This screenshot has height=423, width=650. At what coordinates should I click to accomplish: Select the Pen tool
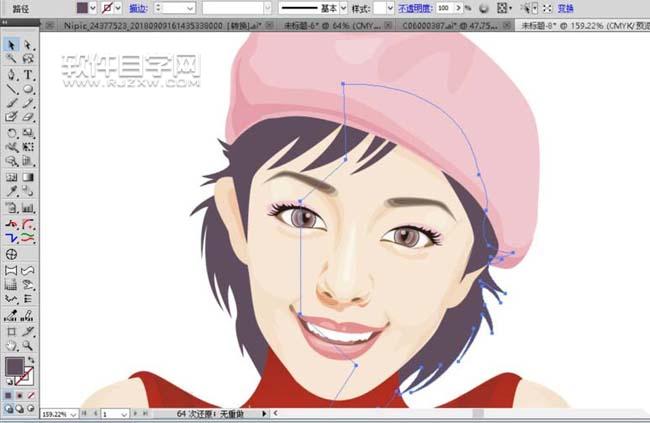point(11,74)
